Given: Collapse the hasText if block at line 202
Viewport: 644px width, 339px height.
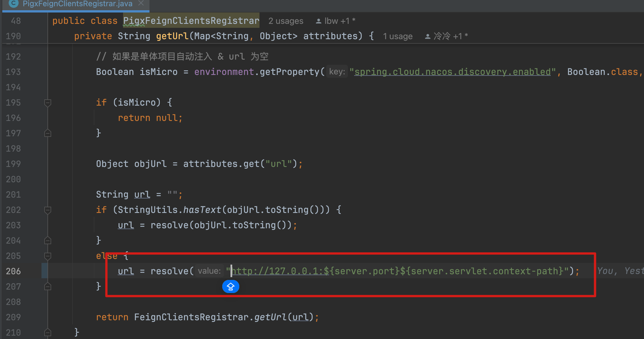Looking at the screenshot, I should click(48, 210).
